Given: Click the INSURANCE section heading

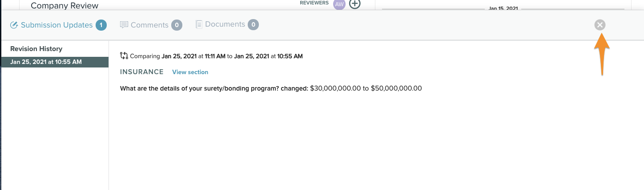Looking at the screenshot, I should 142,72.
